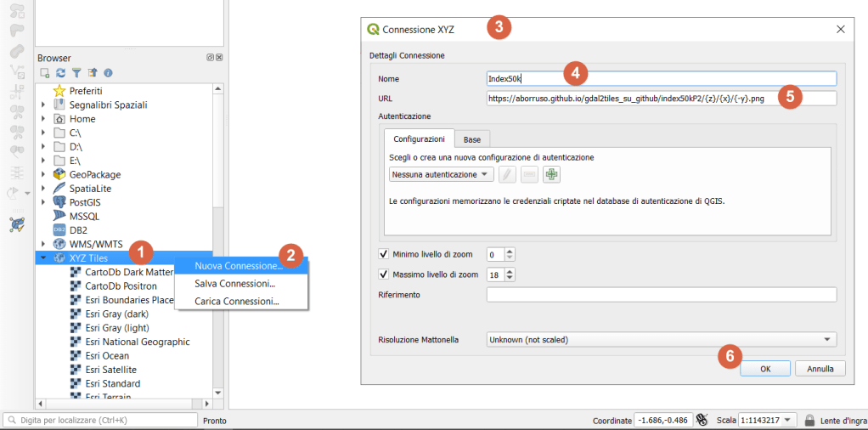This screenshot has height=430, width=868.
Task: Click the blue info icon in Browser toolbar
Action: coord(108,73)
